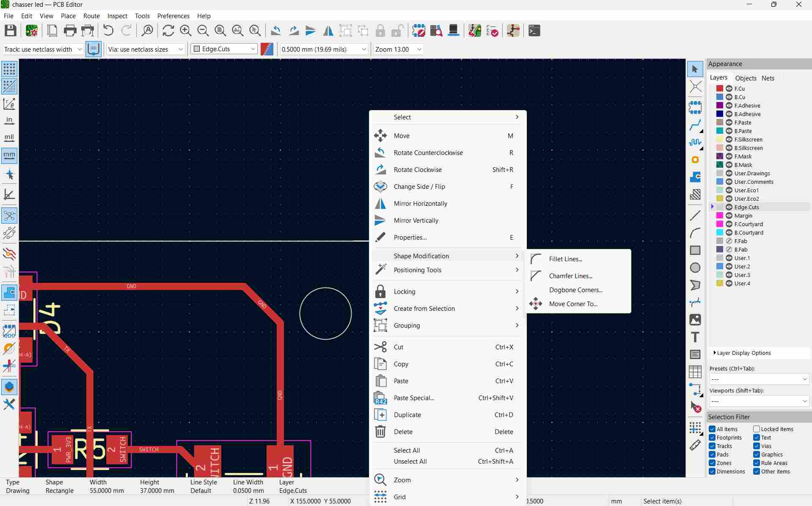The image size is (812, 506).
Task: Select the Draw Rectangle tool
Action: [695, 250]
